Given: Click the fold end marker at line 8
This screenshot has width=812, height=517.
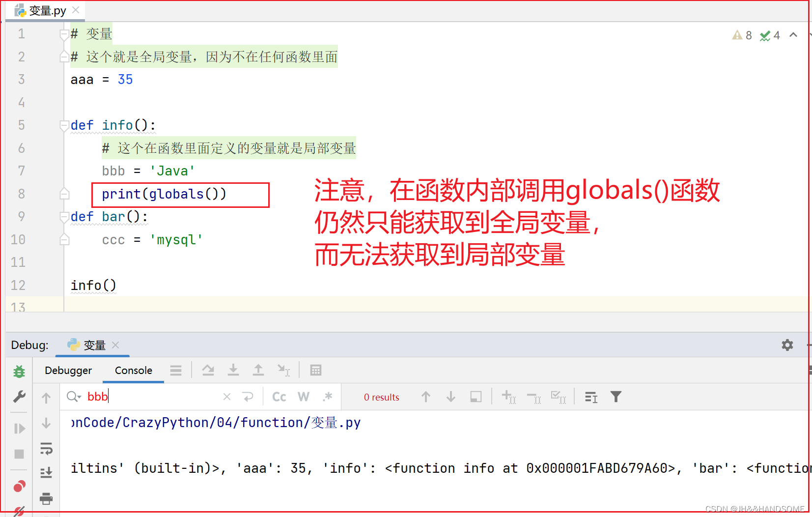Looking at the screenshot, I should pyautogui.click(x=64, y=194).
